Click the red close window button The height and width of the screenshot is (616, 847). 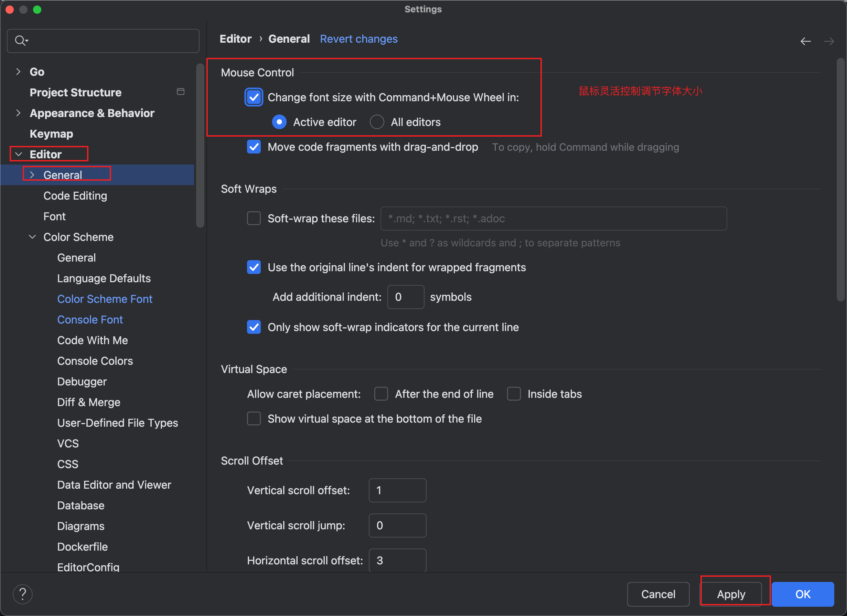10,9
